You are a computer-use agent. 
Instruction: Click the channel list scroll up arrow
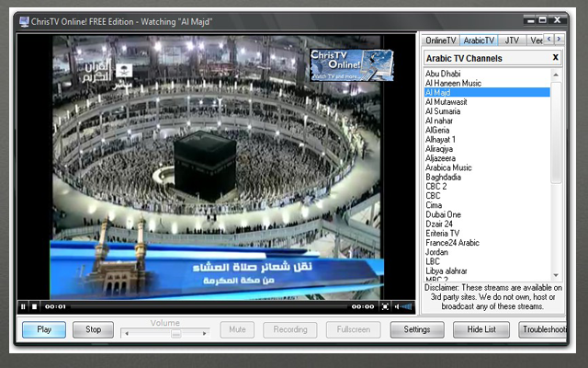(556, 75)
